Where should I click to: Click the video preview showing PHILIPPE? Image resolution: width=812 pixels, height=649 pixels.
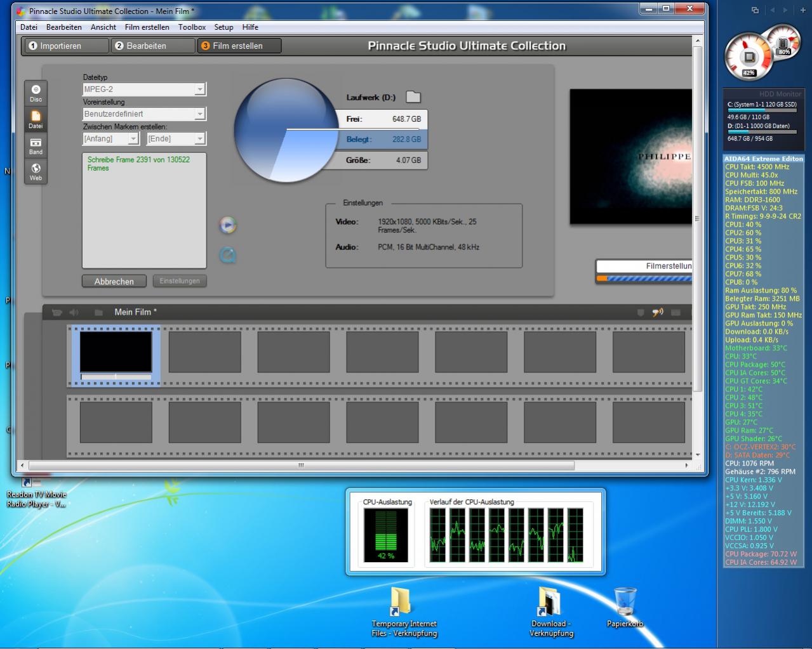[630, 157]
